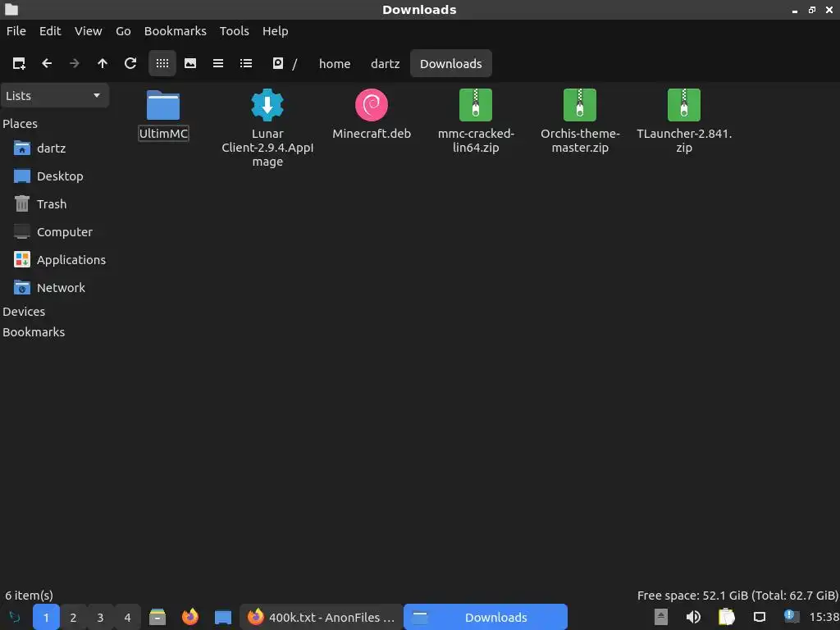Navigate to dartz in path bar
This screenshot has height=630, width=840.
point(386,64)
